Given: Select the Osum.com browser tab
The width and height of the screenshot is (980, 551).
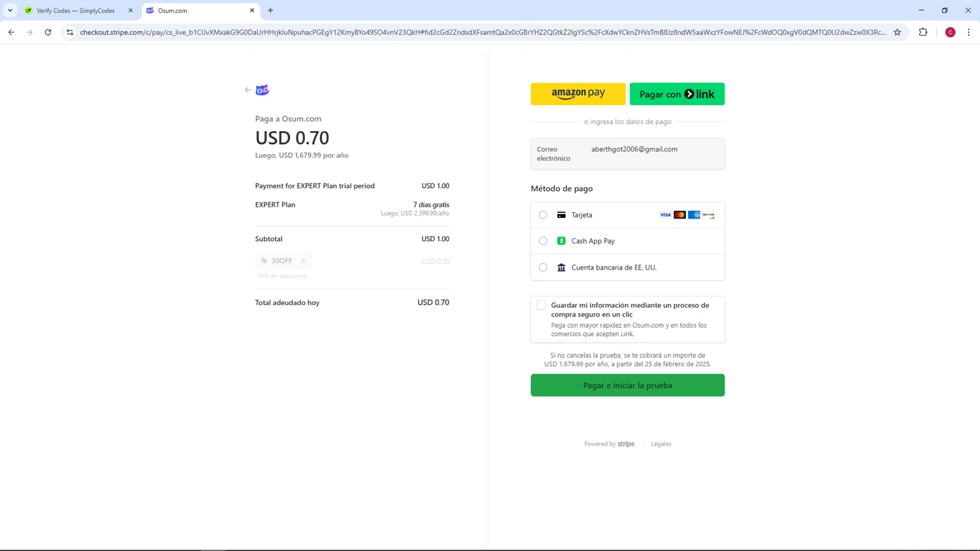Looking at the screenshot, I should (x=197, y=10).
